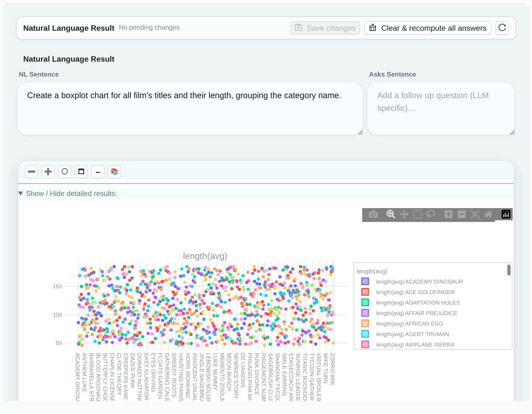Click the stacked books toolbar icon
The width and height of the screenshot is (532, 414).
(114, 172)
